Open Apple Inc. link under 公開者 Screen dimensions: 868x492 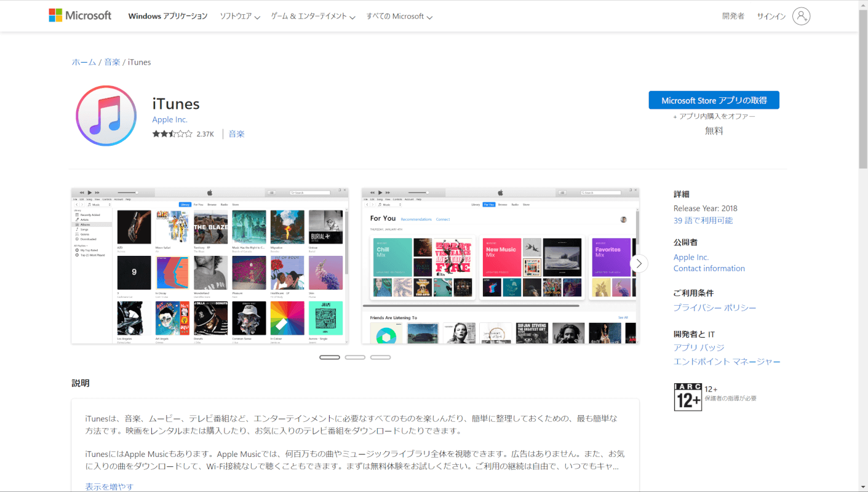click(691, 257)
